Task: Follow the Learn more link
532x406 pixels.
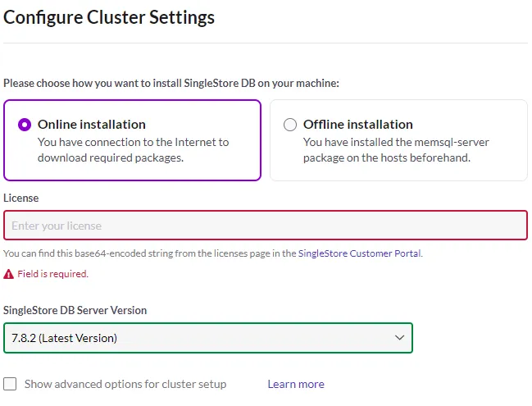Action: pos(295,384)
